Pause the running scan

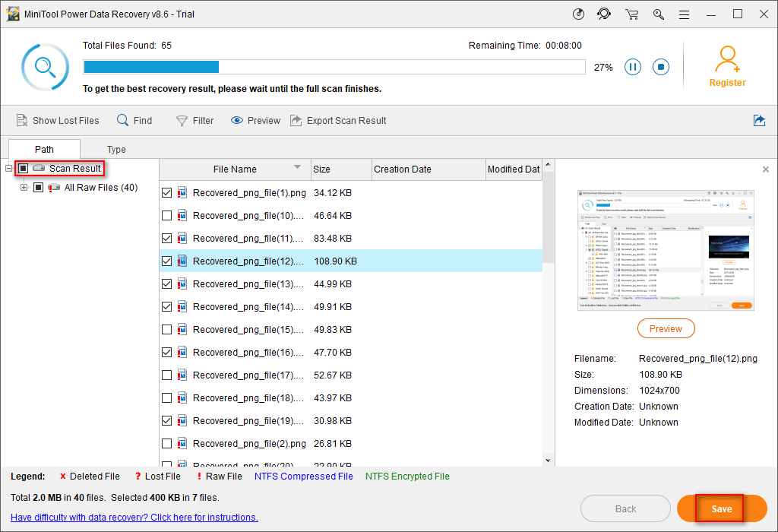[x=632, y=67]
